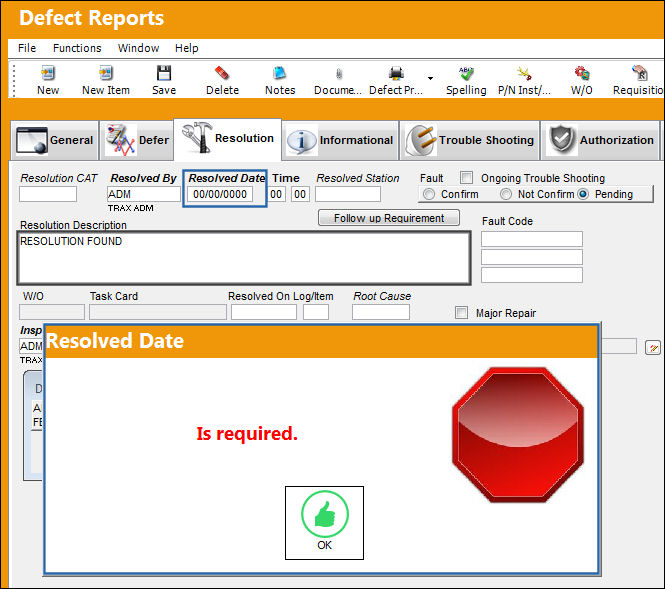The height and width of the screenshot is (589, 665).
Task: Select the Confirm fault radio button
Action: click(429, 194)
